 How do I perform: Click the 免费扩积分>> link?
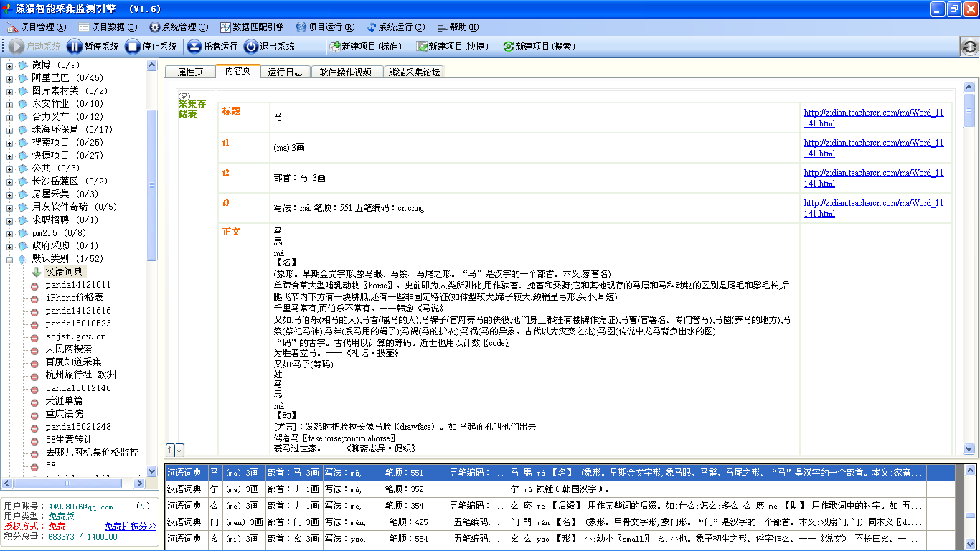130,527
